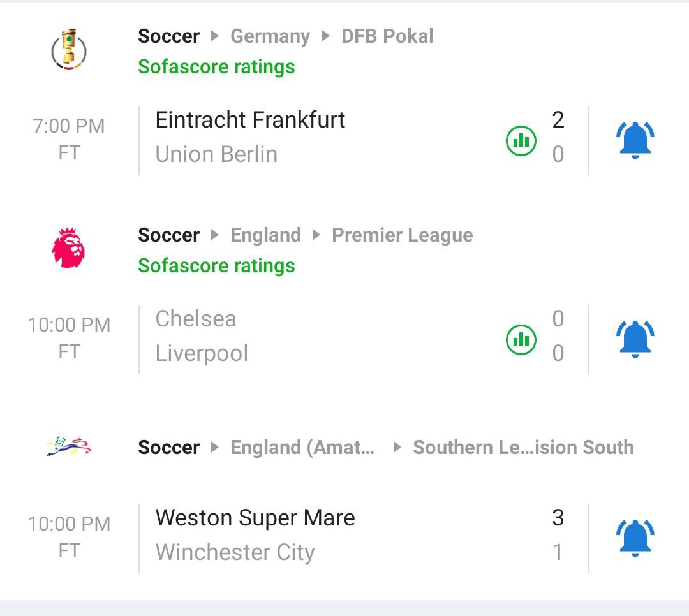Screen dimensions: 689x616
Task: Toggle notification bell for Weston Super Mare match
Action: coord(635,538)
